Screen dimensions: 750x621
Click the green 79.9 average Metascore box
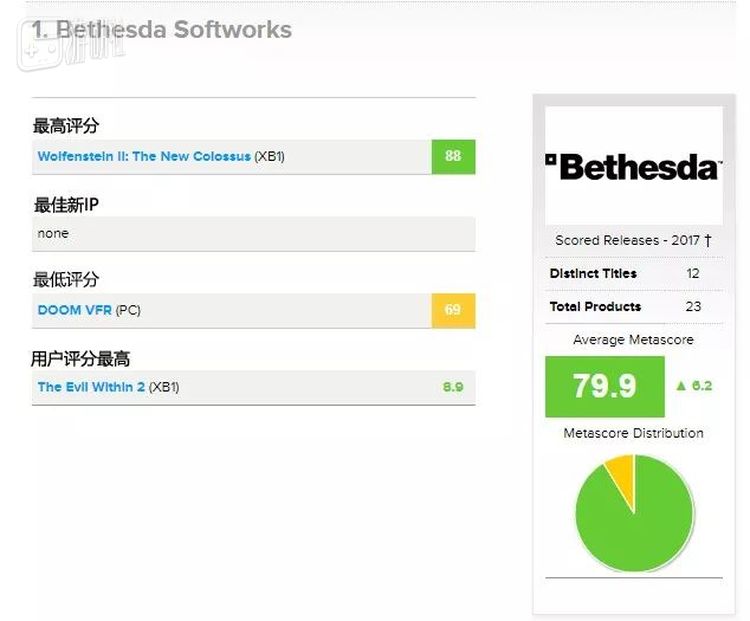pyautogui.click(x=604, y=386)
